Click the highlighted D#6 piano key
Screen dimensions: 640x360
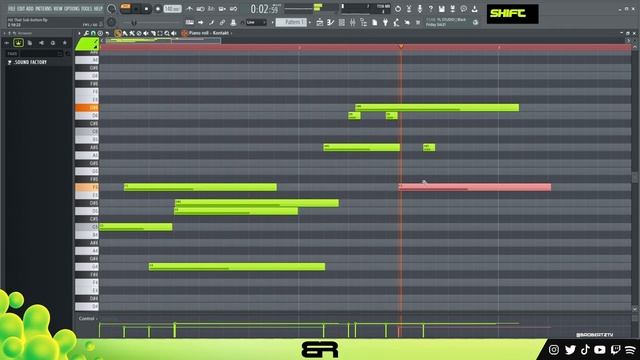87,108
